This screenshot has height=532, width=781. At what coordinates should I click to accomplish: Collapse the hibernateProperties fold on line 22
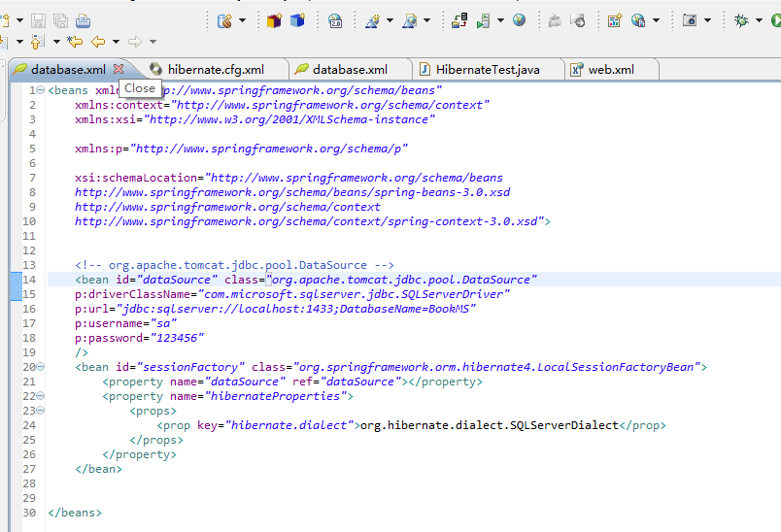41,396
